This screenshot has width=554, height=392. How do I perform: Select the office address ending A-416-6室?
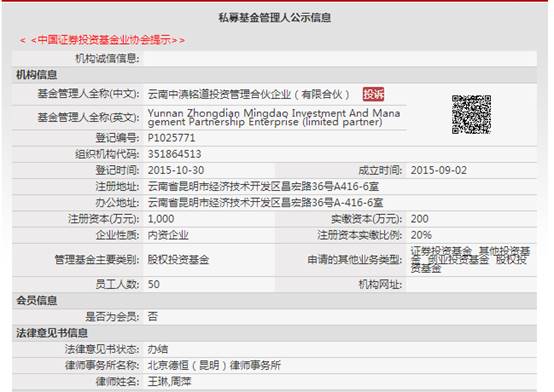265,203
